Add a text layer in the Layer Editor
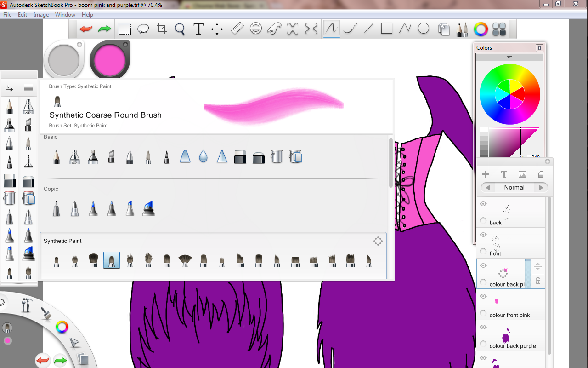 pos(504,174)
